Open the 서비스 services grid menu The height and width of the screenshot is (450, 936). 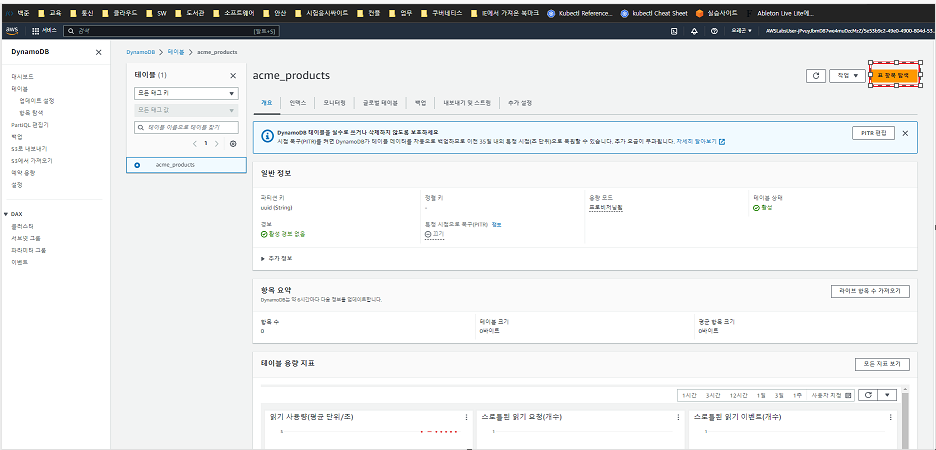click(x=44, y=30)
